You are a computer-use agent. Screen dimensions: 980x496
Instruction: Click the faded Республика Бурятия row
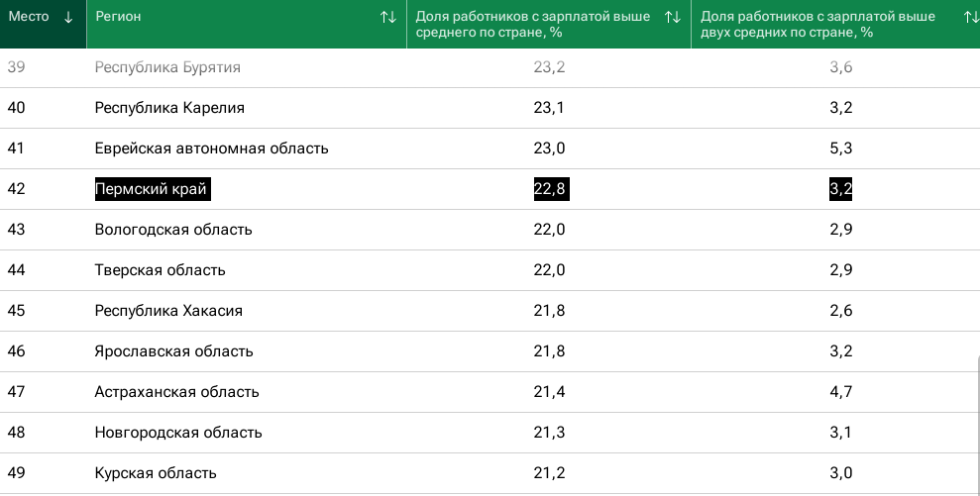click(167, 67)
